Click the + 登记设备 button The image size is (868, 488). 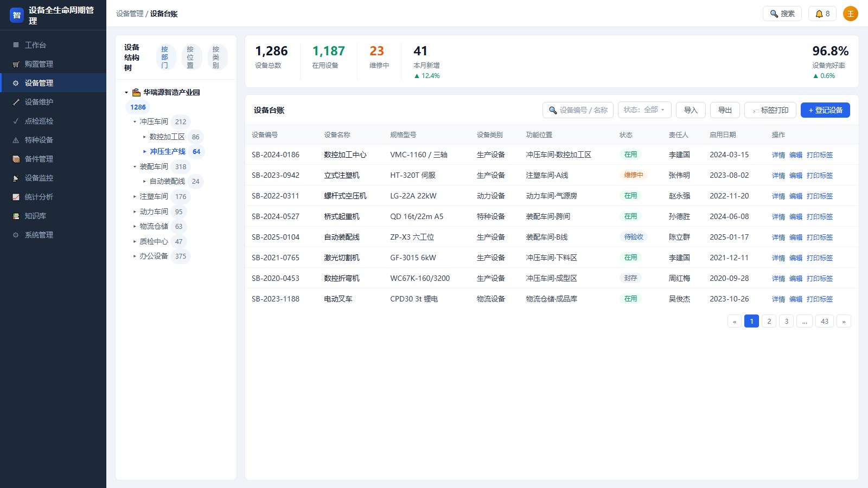point(825,110)
